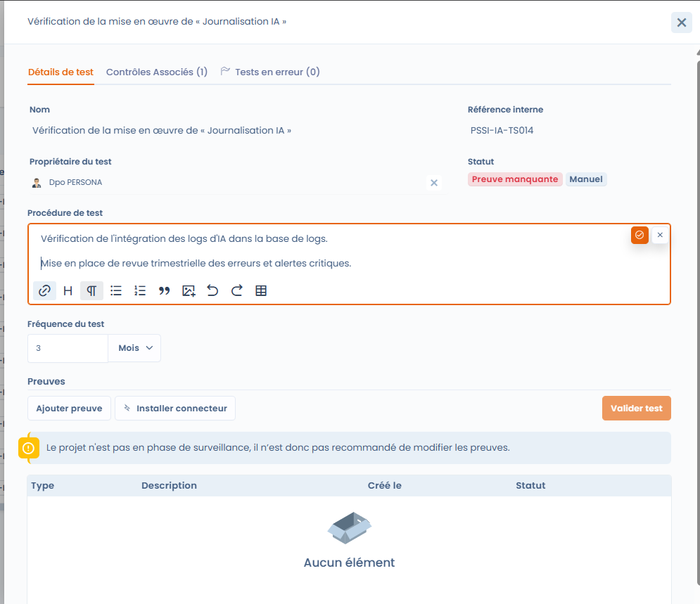The image size is (700, 604).
Task: Remove Dpo PERSONA as test owner
Action: (x=434, y=183)
